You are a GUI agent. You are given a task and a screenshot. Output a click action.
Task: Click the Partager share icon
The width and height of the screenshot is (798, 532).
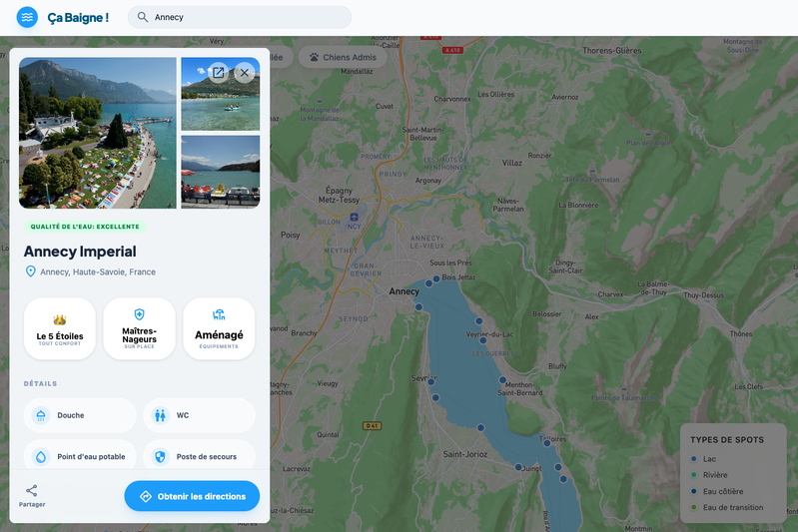point(32,490)
